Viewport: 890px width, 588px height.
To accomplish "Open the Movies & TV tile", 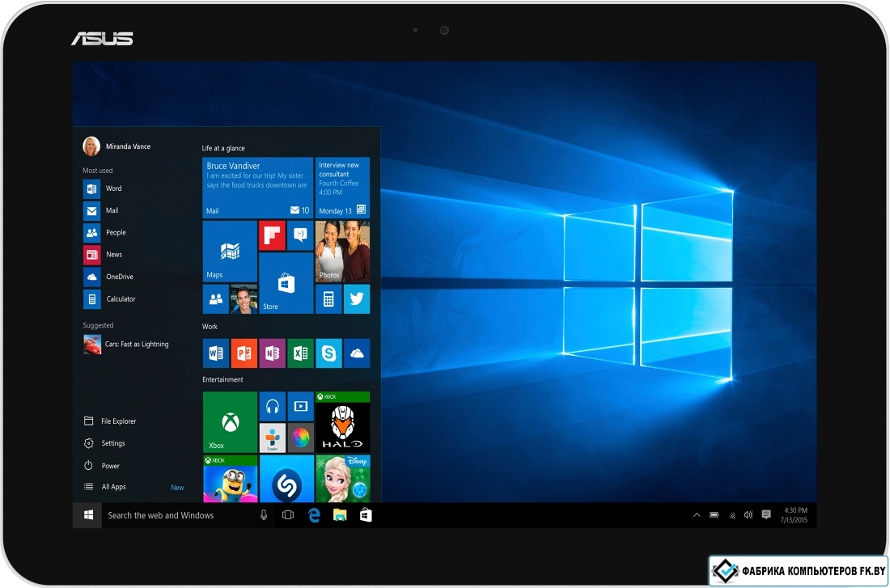I will 300,406.
